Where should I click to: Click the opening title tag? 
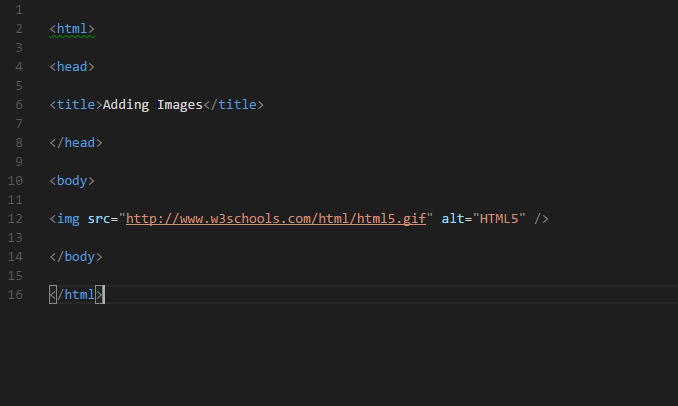click(76, 105)
